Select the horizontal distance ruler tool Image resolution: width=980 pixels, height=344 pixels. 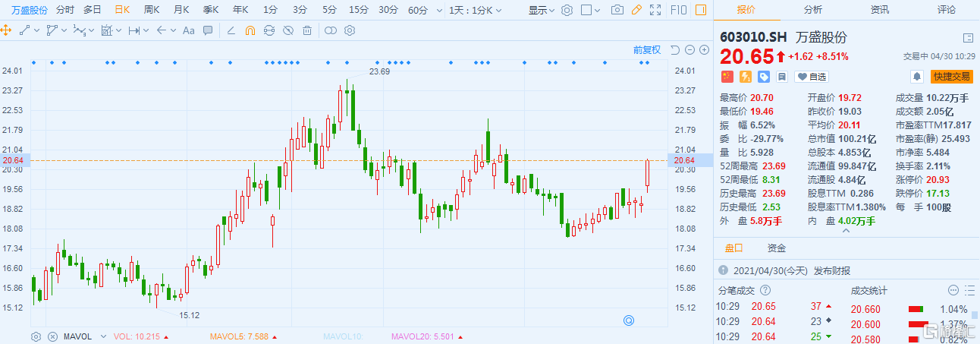tap(134, 30)
